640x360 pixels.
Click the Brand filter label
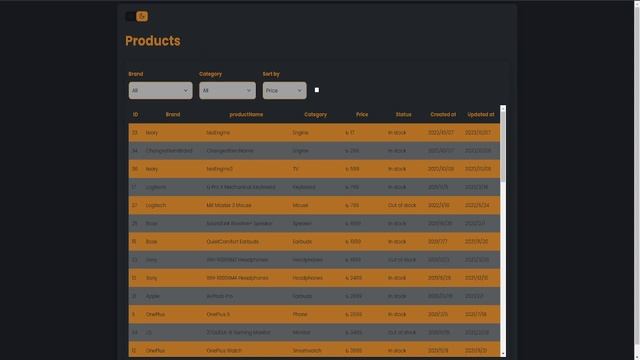point(136,74)
